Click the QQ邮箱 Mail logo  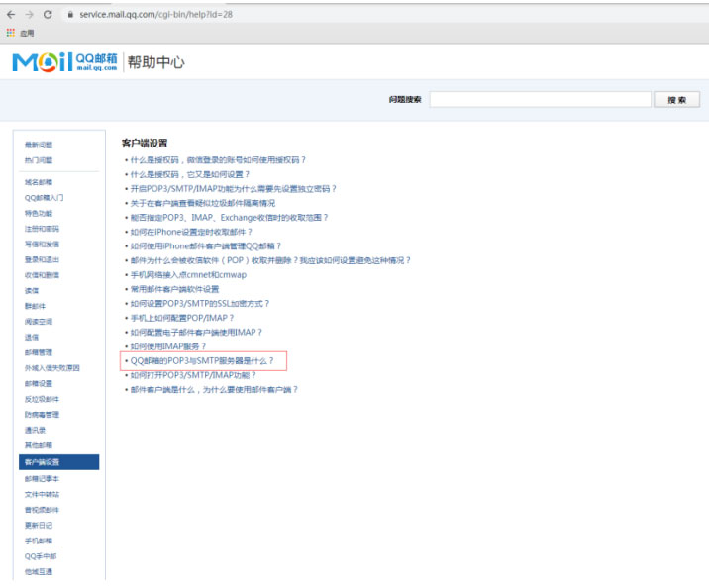(64, 63)
